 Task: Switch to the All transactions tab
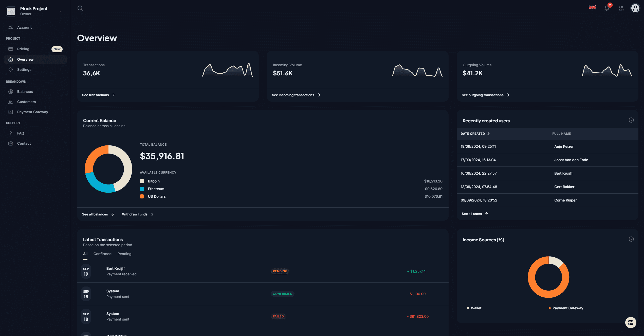pos(85,254)
